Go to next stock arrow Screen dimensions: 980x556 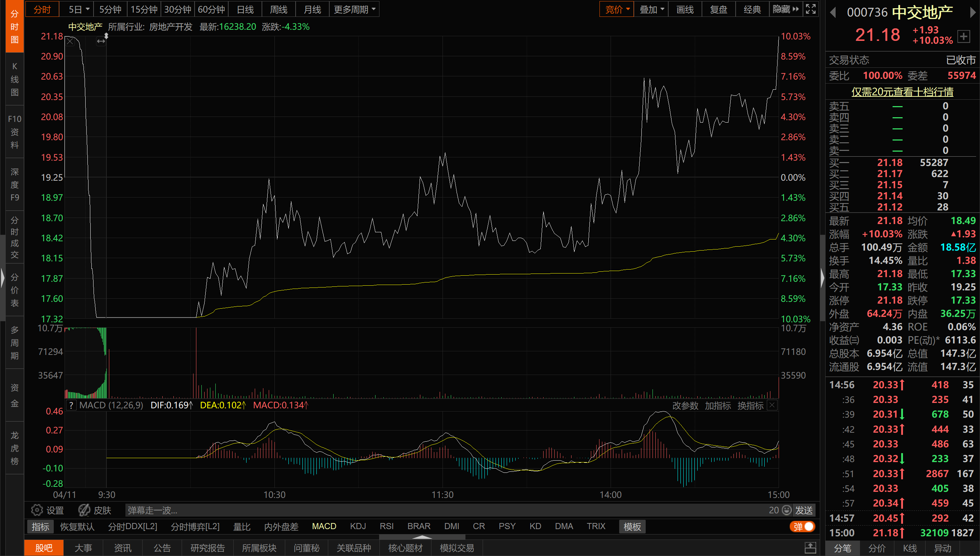pyautogui.click(x=972, y=13)
